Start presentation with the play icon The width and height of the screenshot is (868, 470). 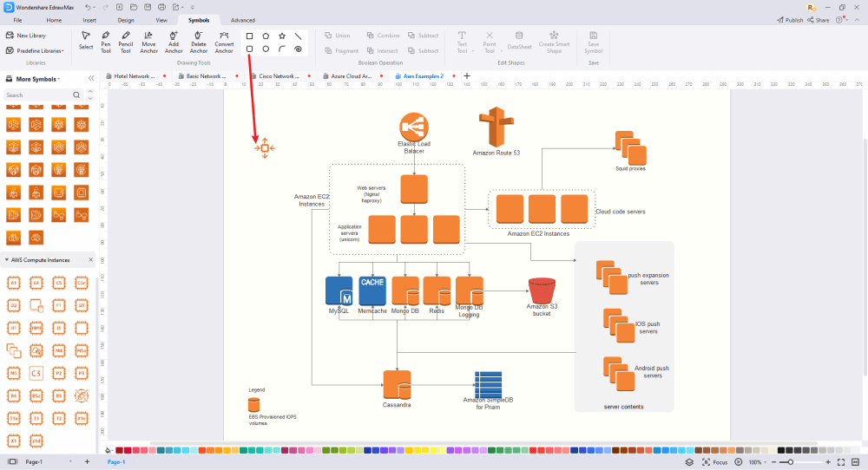[739, 461]
